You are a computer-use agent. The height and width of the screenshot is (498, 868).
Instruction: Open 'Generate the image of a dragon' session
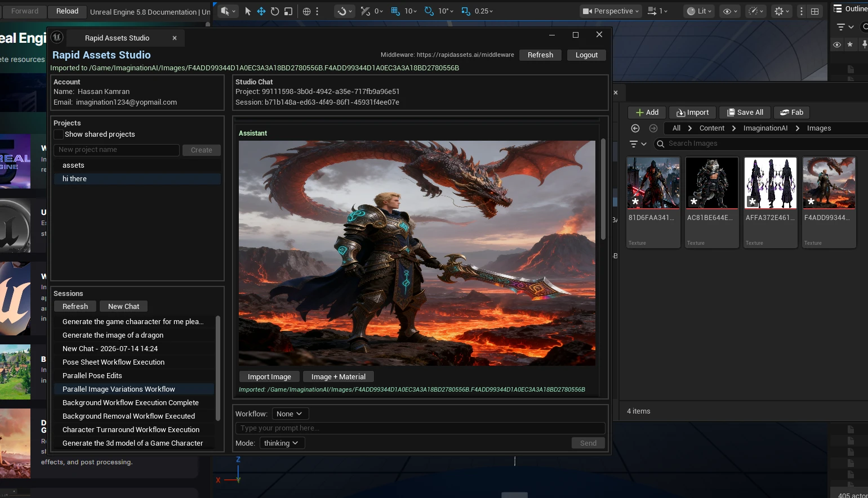click(x=134, y=335)
